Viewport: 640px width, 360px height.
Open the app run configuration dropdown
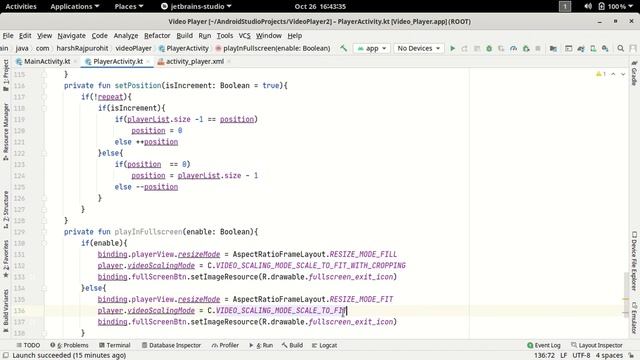[x=372, y=48]
